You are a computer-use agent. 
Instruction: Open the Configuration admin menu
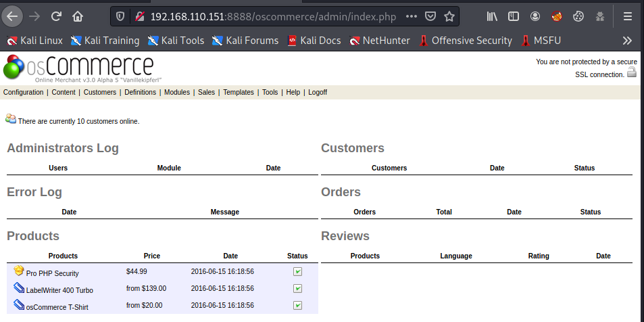point(24,93)
